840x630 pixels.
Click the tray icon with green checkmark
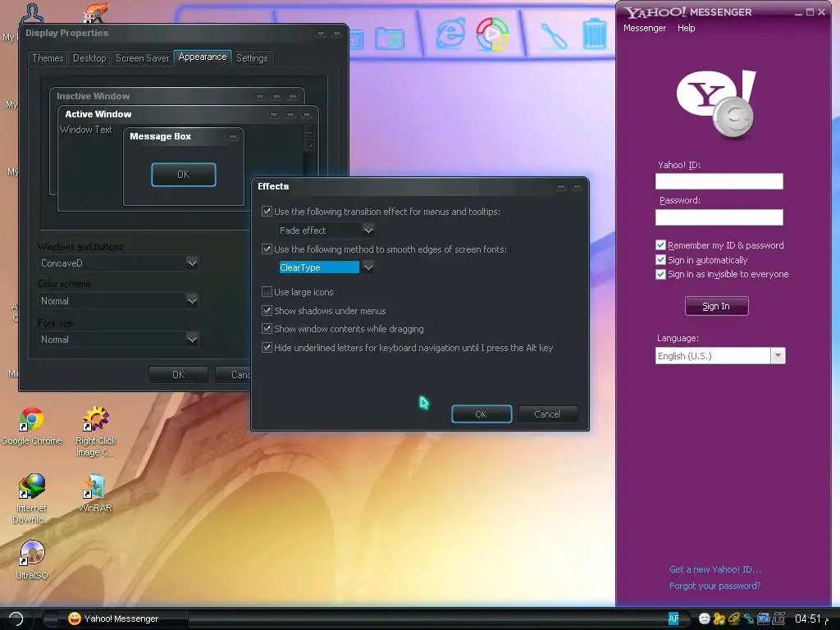click(x=719, y=619)
